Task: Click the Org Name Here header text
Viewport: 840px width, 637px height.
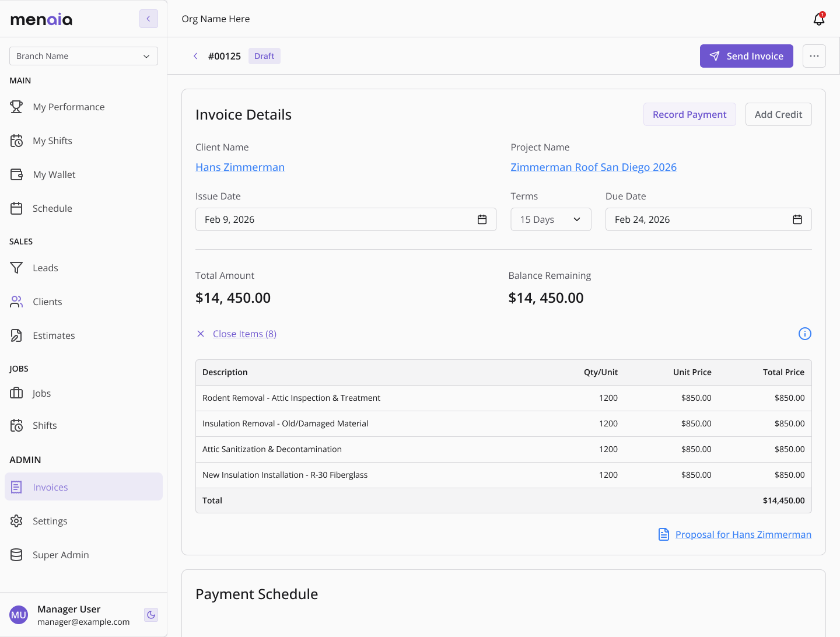Action: click(x=216, y=19)
